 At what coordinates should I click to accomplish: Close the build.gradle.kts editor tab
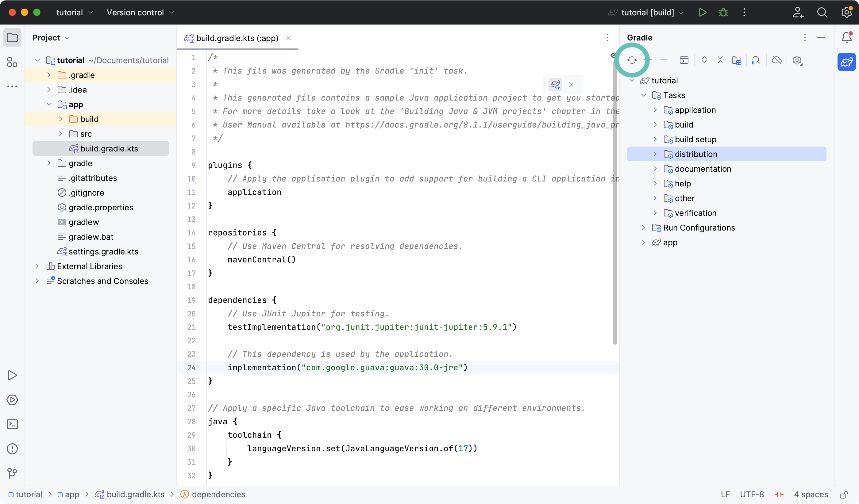tap(288, 38)
